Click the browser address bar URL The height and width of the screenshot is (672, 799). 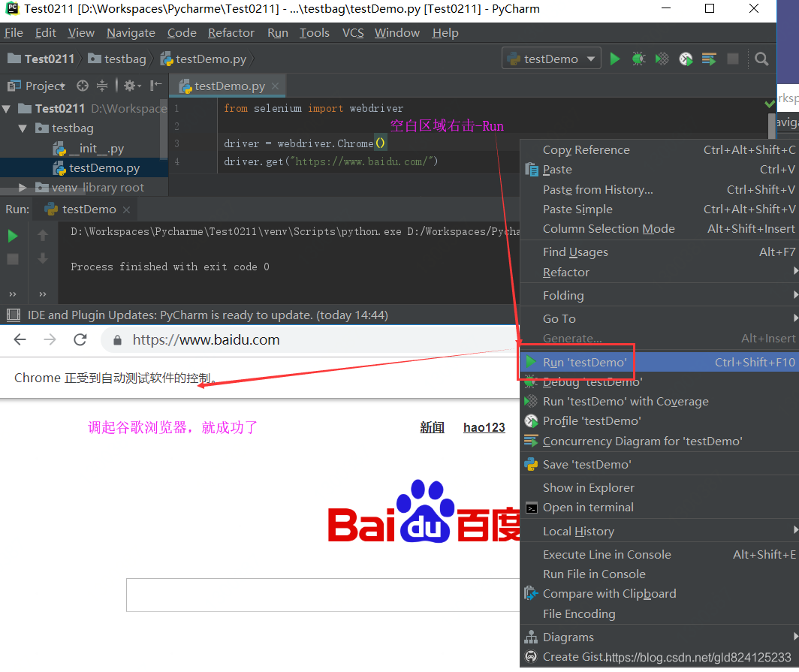pos(206,340)
